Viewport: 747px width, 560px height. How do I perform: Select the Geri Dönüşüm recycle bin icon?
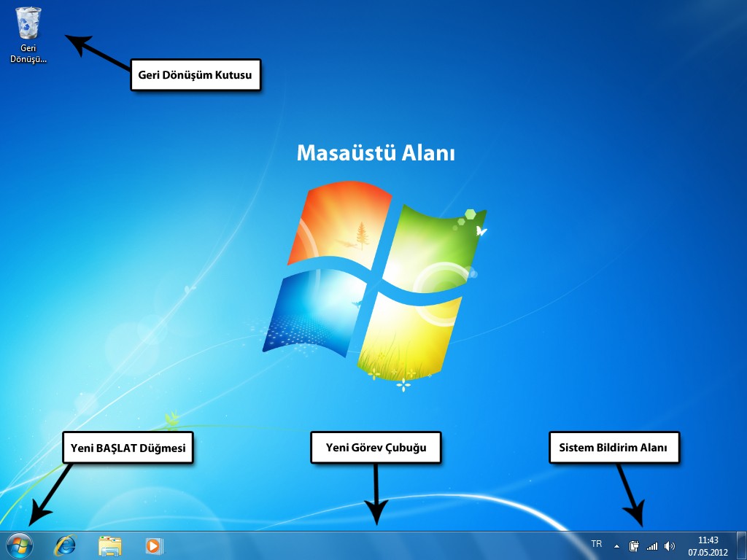coord(28,35)
